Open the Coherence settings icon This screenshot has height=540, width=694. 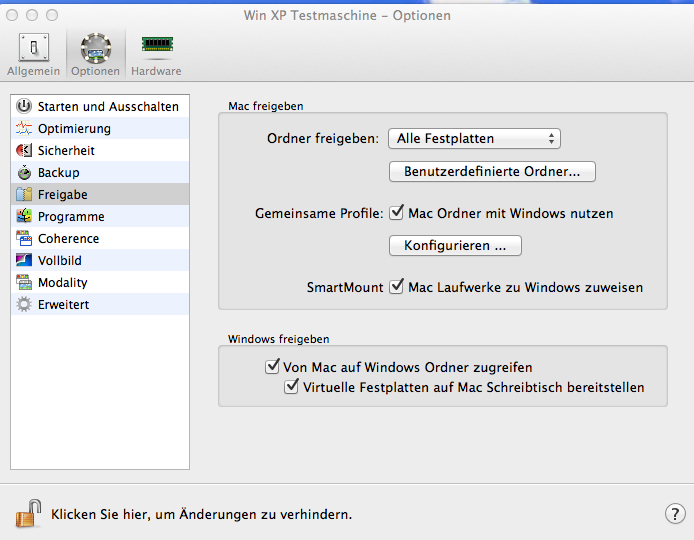(24, 239)
